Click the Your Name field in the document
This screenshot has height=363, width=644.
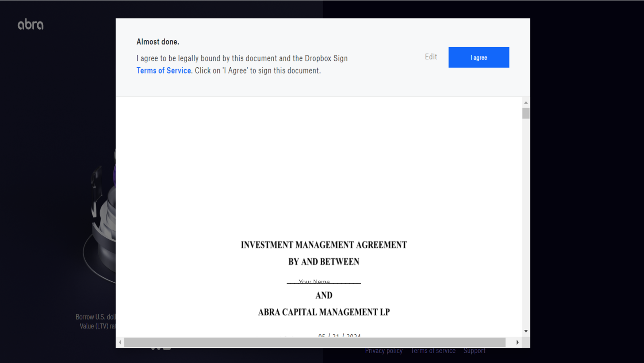[x=324, y=281]
